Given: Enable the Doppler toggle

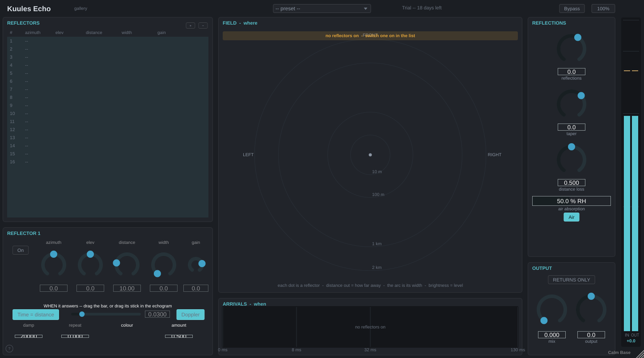Looking at the screenshot, I should 191,315.
